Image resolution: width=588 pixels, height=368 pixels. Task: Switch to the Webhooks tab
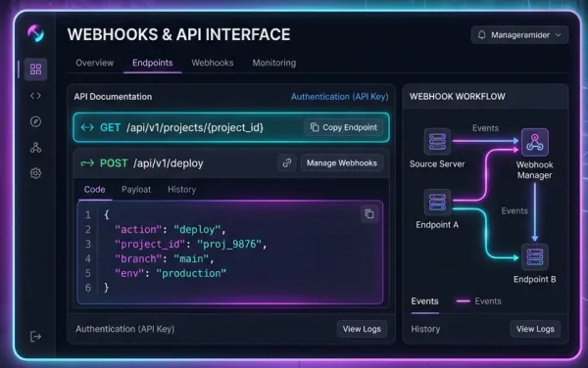(x=213, y=63)
